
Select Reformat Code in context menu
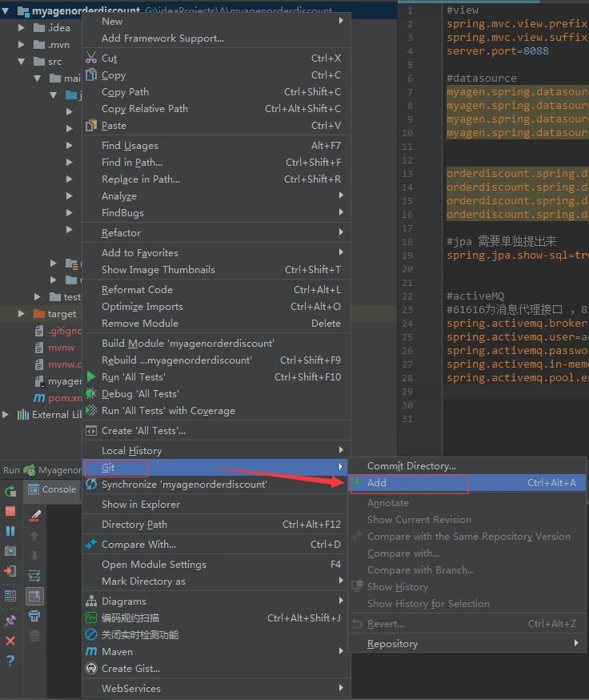click(x=137, y=290)
